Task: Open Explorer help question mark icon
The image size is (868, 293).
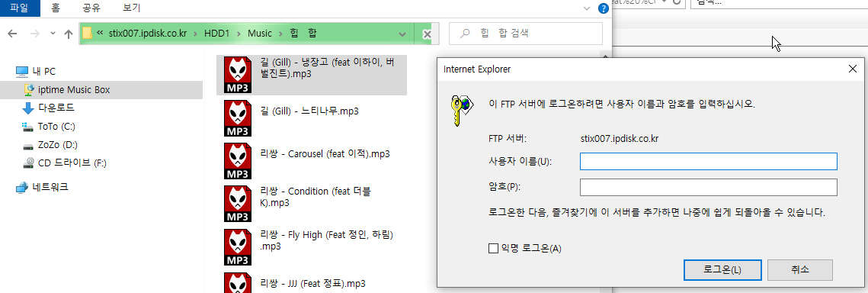Action: tap(604, 8)
